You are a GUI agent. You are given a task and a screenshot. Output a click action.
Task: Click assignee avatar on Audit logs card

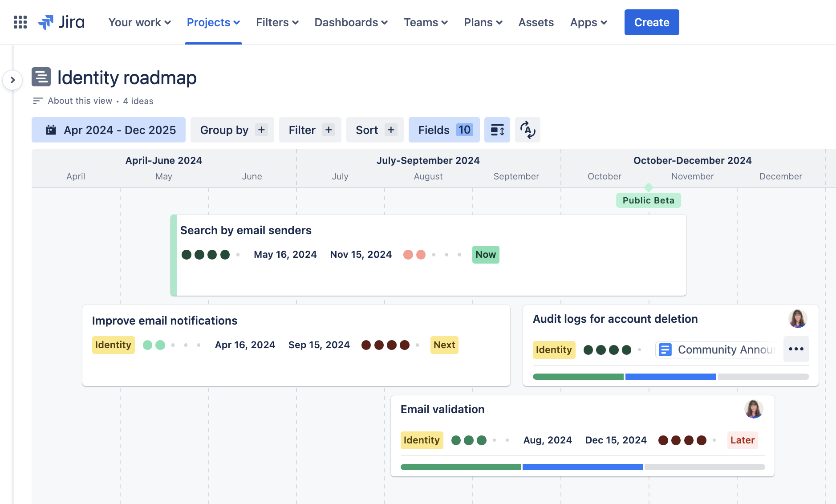tap(798, 319)
